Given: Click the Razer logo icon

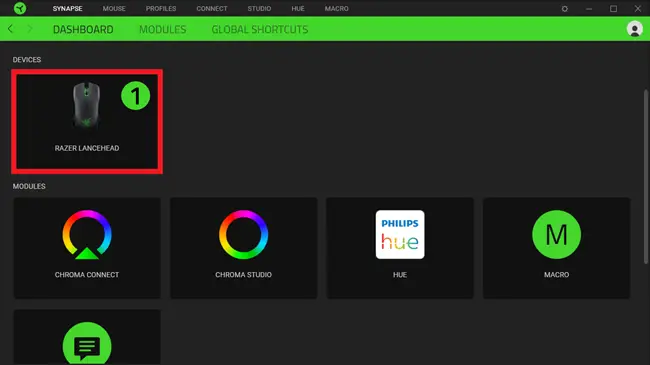Looking at the screenshot, I should click(20, 8).
